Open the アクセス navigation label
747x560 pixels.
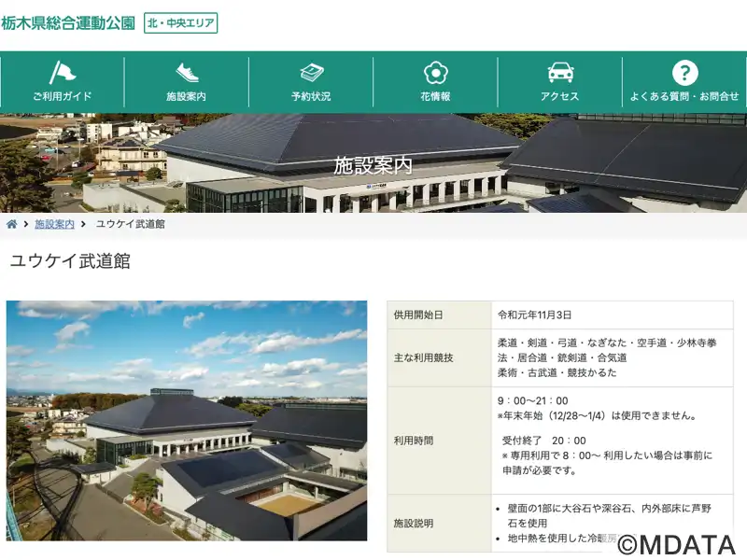559,96
